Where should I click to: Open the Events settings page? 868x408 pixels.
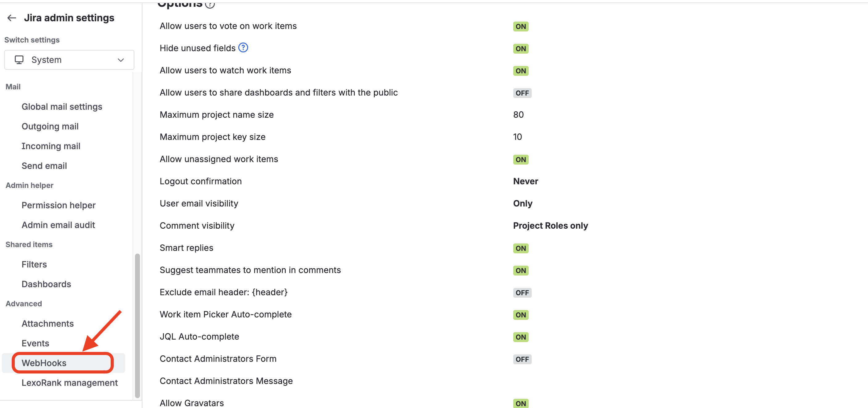coord(35,343)
